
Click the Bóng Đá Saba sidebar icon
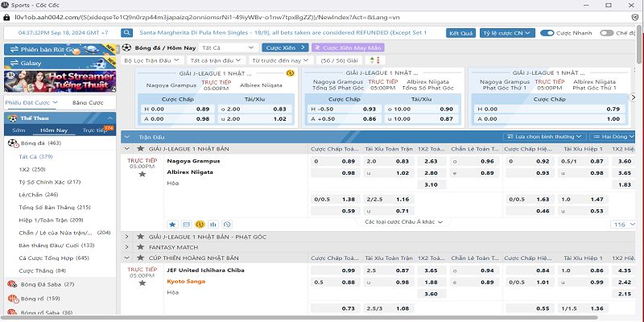(12, 284)
